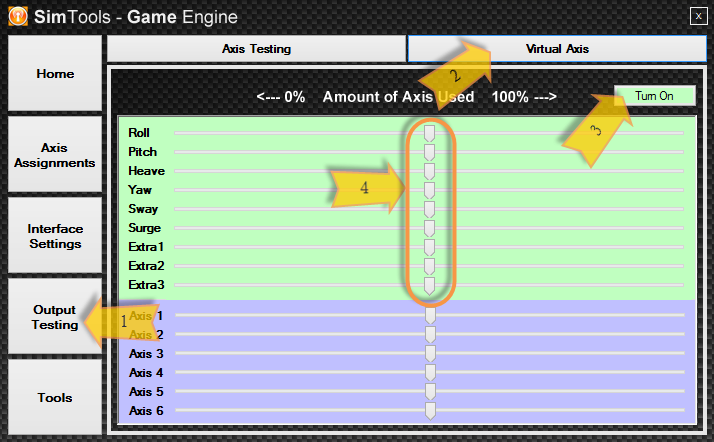Click the Turn On button
This screenshot has width=714, height=442.
click(654, 96)
